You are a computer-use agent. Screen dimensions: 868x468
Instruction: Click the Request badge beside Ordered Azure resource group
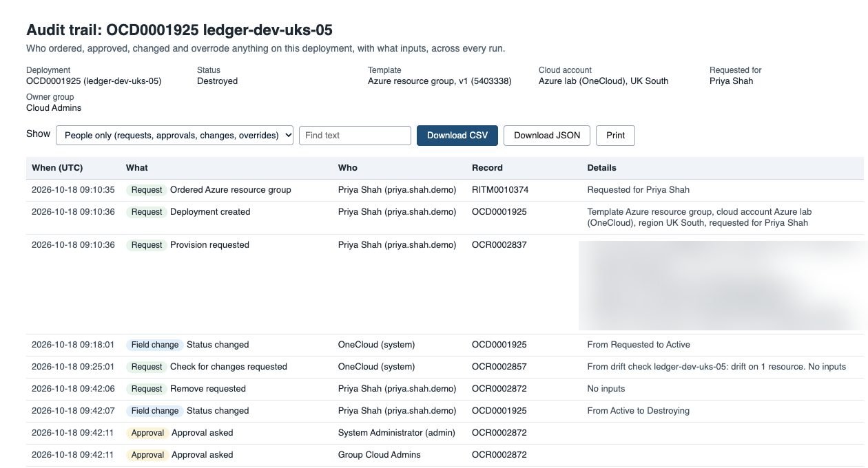(x=147, y=190)
